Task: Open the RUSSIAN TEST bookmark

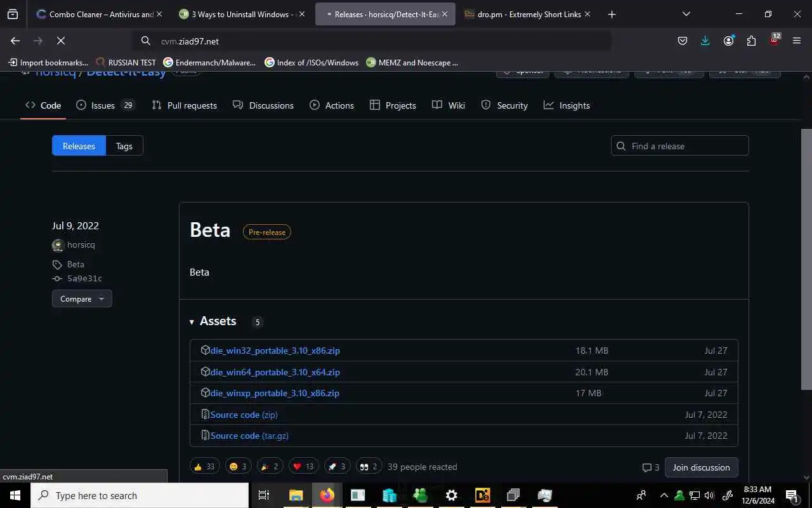Action: (x=126, y=62)
